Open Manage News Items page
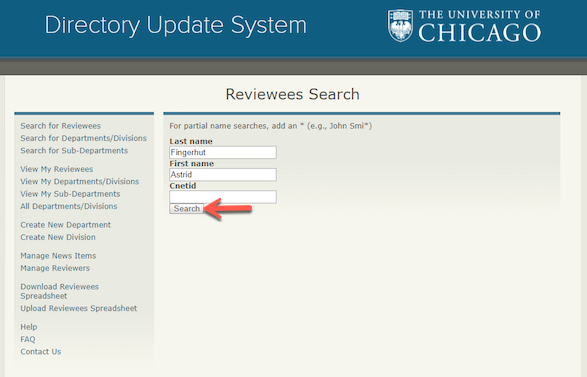This screenshot has height=377, width=587. point(58,256)
